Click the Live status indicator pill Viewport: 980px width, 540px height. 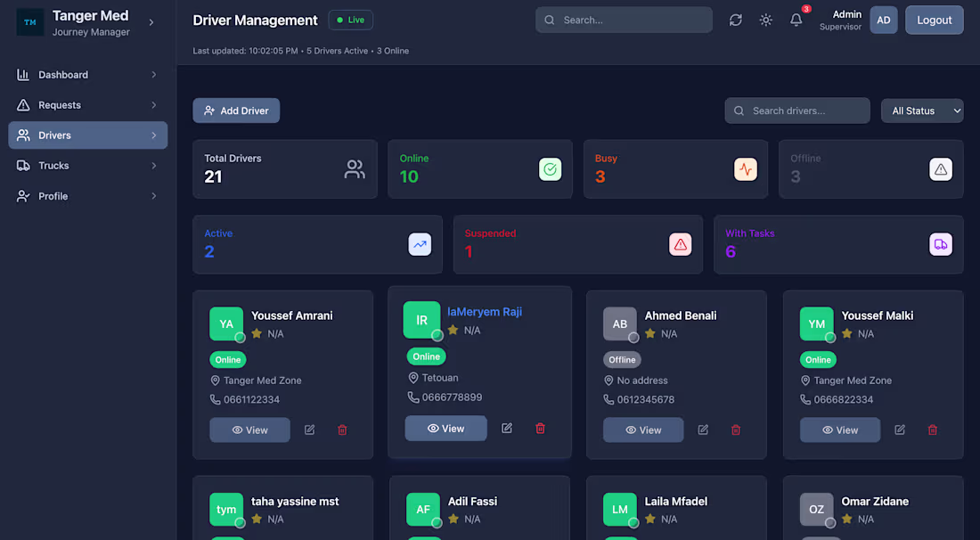350,19
